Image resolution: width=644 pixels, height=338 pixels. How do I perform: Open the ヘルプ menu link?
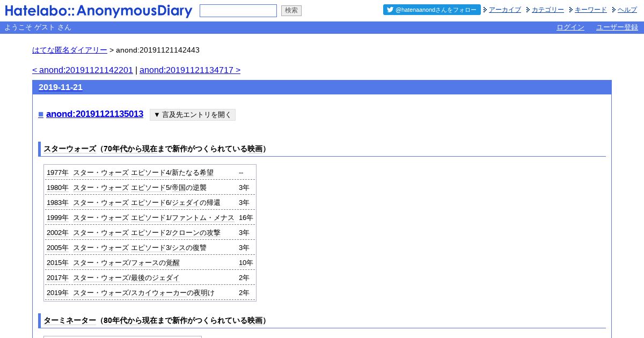click(x=627, y=10)
